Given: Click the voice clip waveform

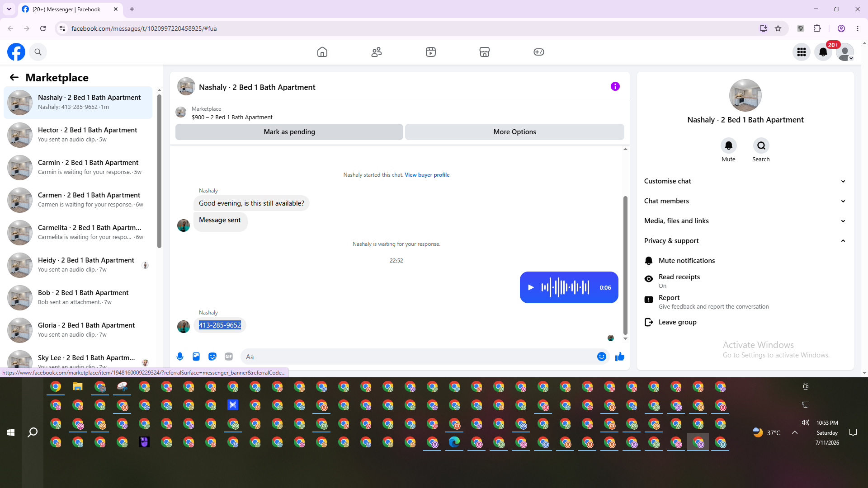Looking at the screenshot, I should coord(565,287).
